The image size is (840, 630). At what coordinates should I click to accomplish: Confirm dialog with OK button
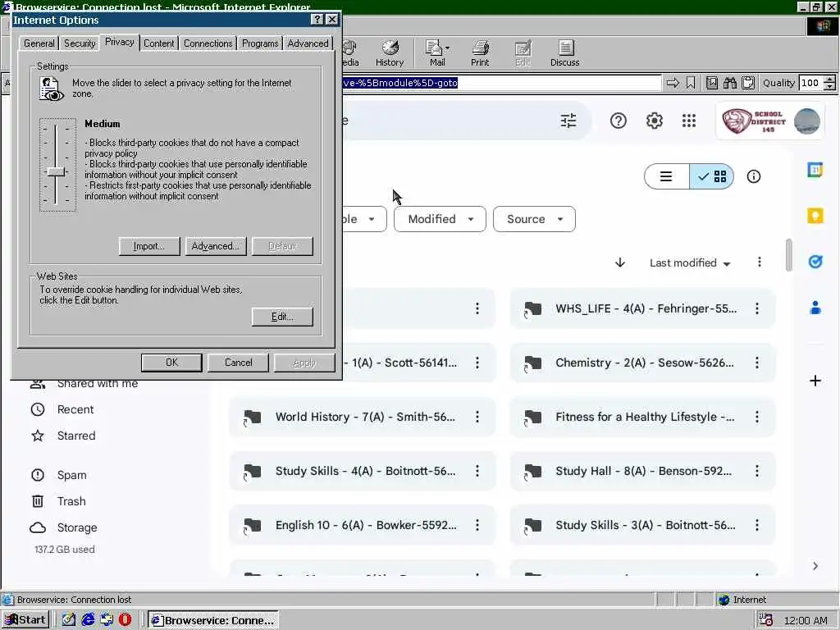click(x=171, y=363)
